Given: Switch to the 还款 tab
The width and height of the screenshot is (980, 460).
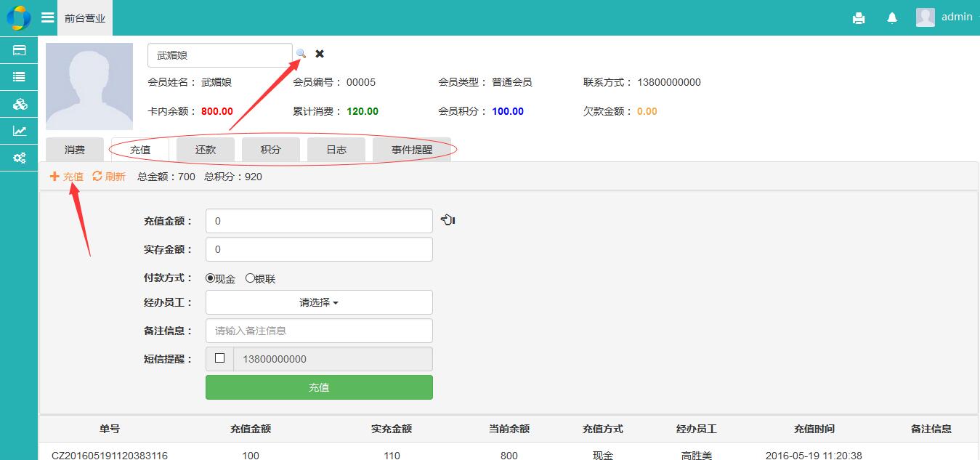Looking at the screenshot, I should [206, 150].
